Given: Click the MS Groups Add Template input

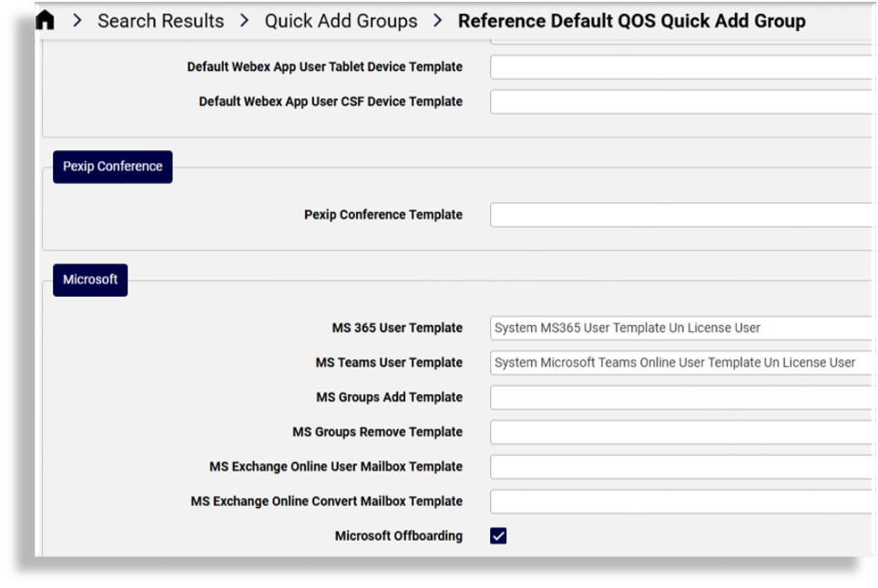Looking at the screenshot, I should [674, 397].
